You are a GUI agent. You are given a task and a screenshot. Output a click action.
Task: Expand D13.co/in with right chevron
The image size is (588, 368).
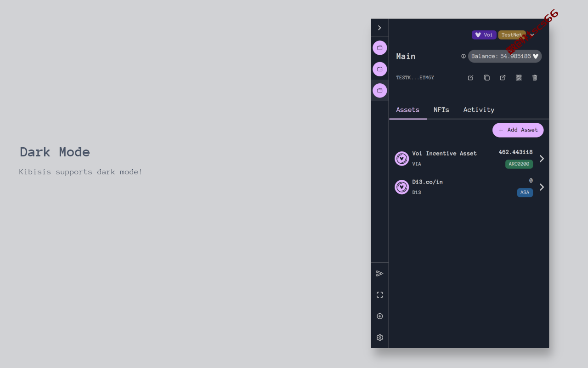pos(542,187)
